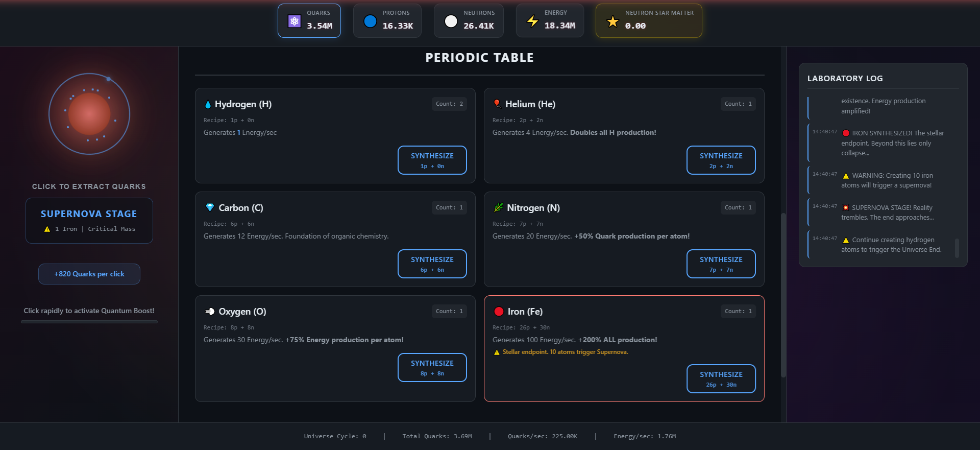
Task: Click the Energy lightning bolt icon
Action: (x=532, y=21)
